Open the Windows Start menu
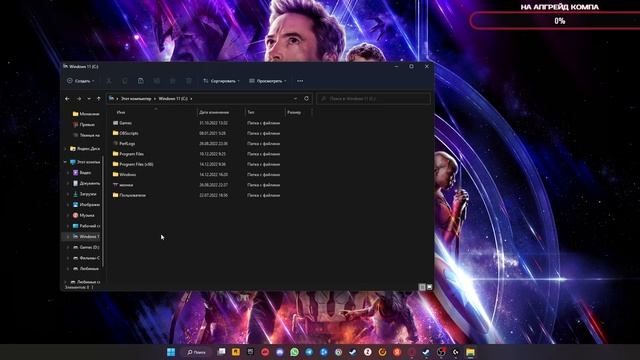 coord(171,352)
